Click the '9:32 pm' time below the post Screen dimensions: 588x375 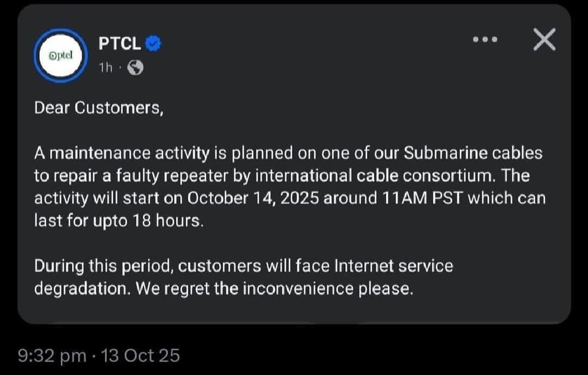coord(52,355)
